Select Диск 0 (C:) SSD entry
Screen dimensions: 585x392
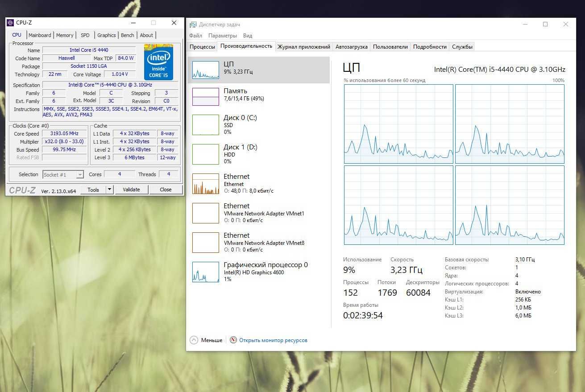(259, 125)
